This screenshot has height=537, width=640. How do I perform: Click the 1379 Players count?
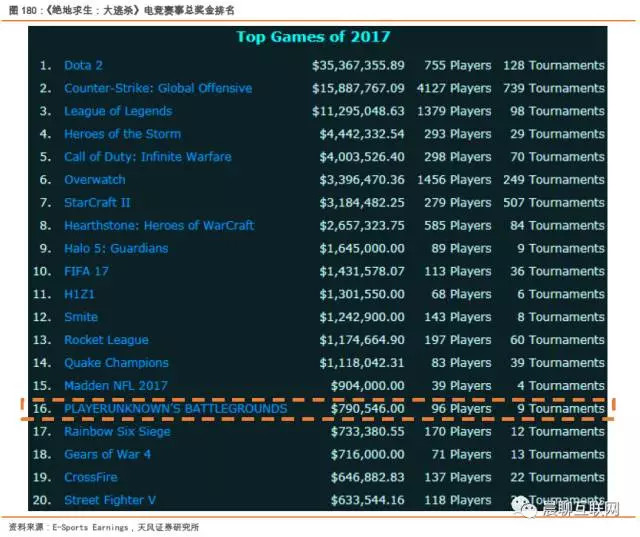(x=454, y=111)
